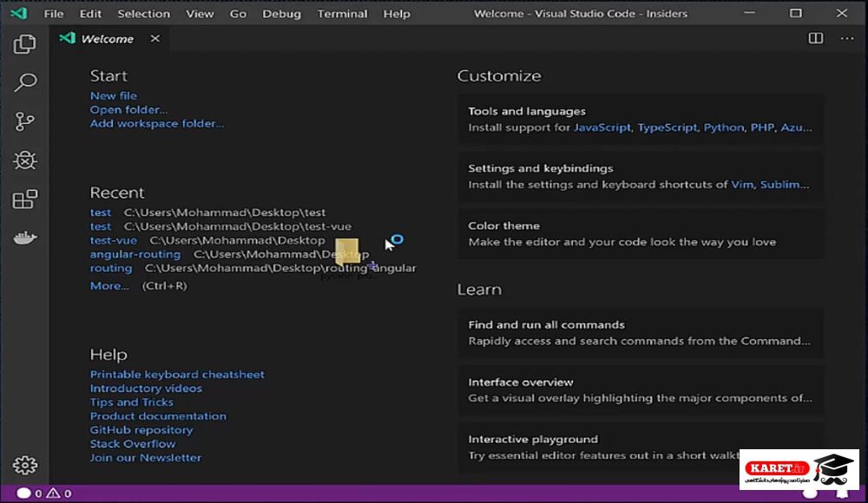Open Find and run all commands card
868x503 pixels.
click(640, 332)
